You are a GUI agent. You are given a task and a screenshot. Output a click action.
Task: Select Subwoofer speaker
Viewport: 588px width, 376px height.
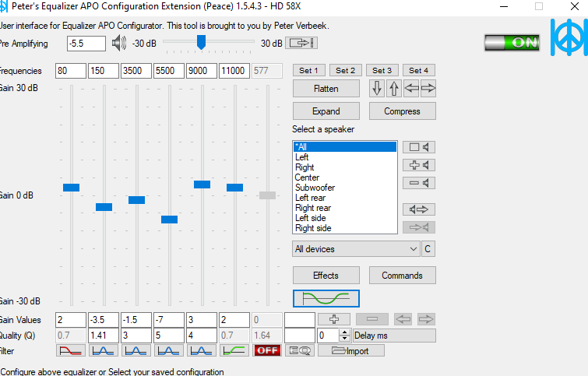pos(345,188)
